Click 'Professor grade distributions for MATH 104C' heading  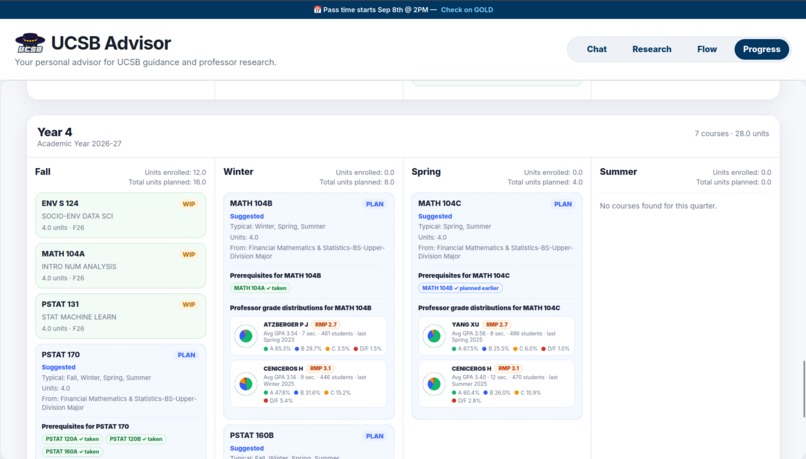point(489,308)
